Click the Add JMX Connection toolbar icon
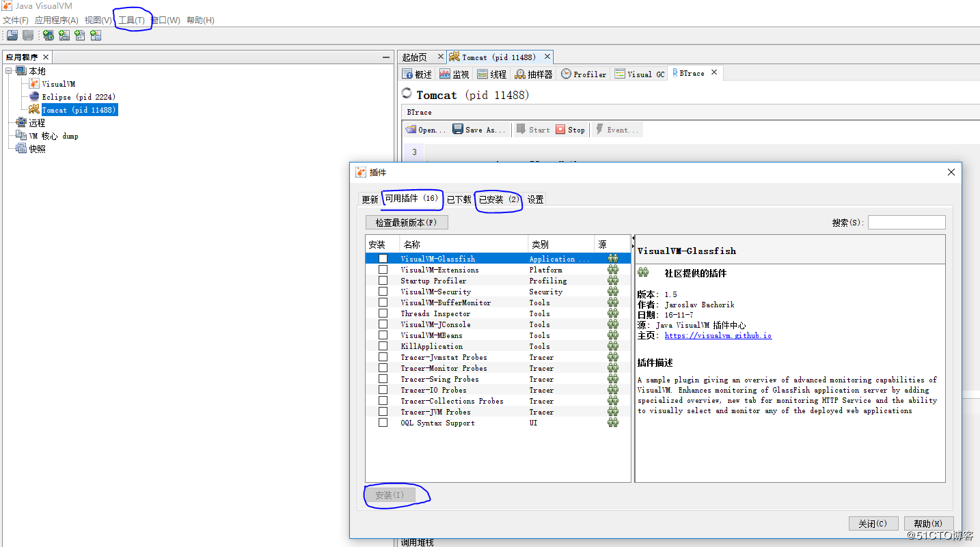980x547 pixels. [64, 36]
